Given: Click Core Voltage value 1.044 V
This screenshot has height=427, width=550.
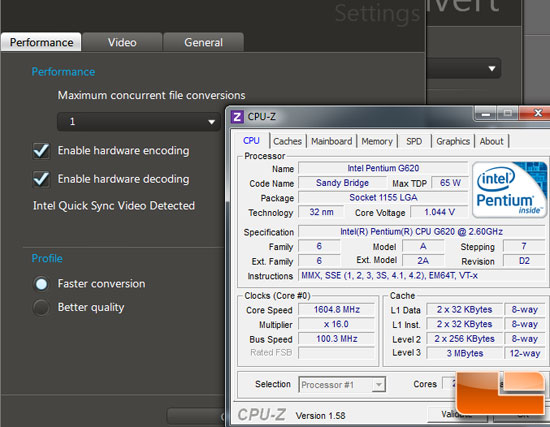Looking at the screenshot, I should coord(440,212).
